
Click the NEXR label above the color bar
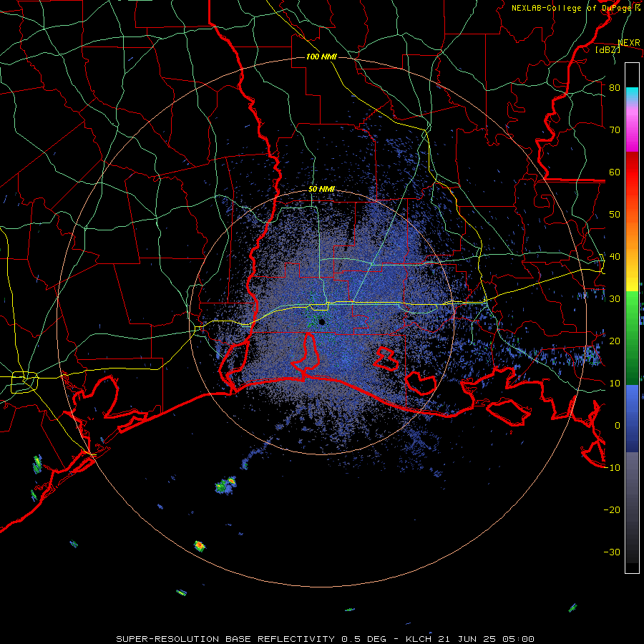click(629, 43)
